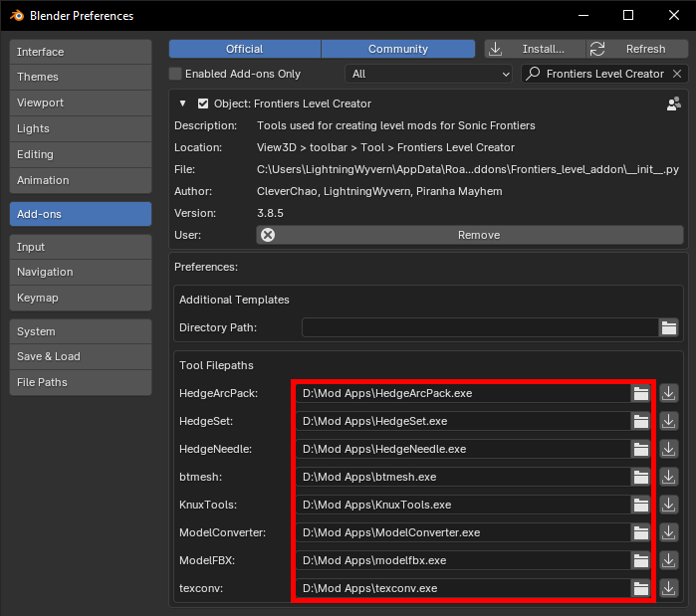This screenshot has height=616, width=696.
Task: Download ModelFBX with its download icon
Action: point(668,560)
